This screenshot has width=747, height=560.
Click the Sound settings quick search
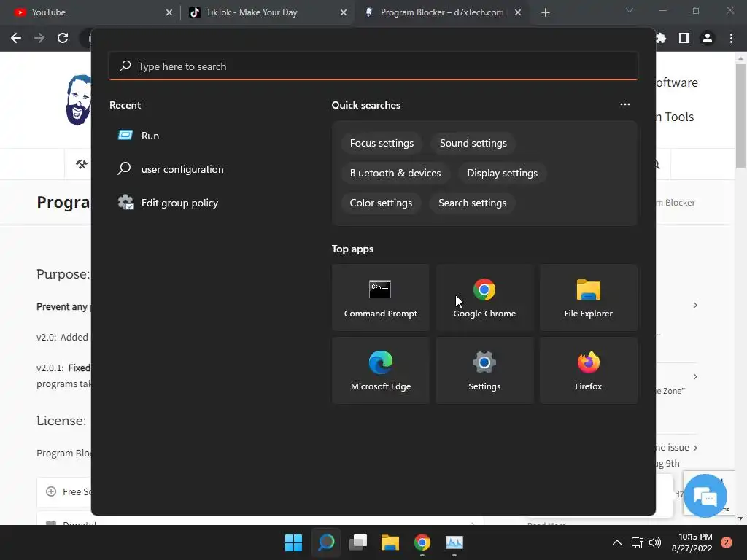tap(473, 144)
